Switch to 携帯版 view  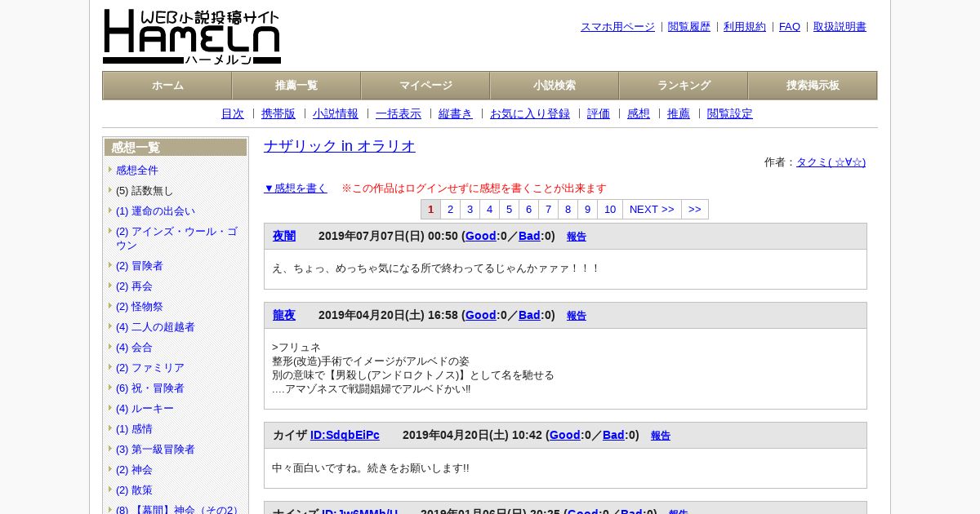[278, 114]
